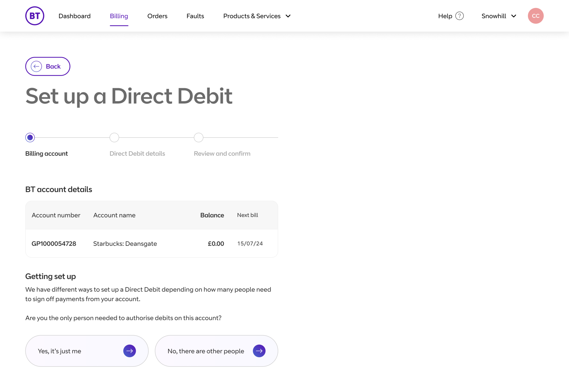
Task: Select the Billing account step circle
Action: 30,138
